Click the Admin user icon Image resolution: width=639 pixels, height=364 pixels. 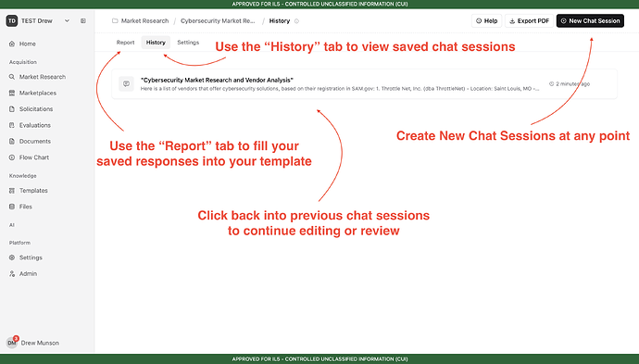12,273
